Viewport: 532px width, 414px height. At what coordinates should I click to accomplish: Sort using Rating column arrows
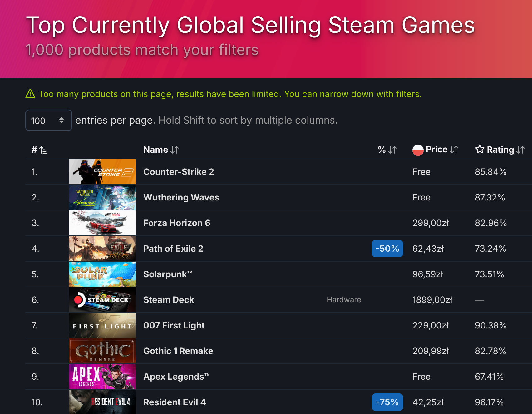[520, 150]
